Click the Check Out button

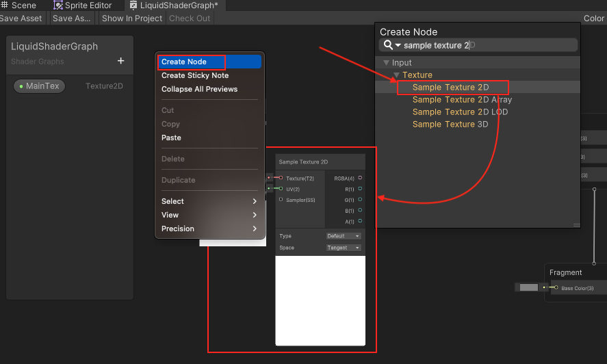pos(190,18)
